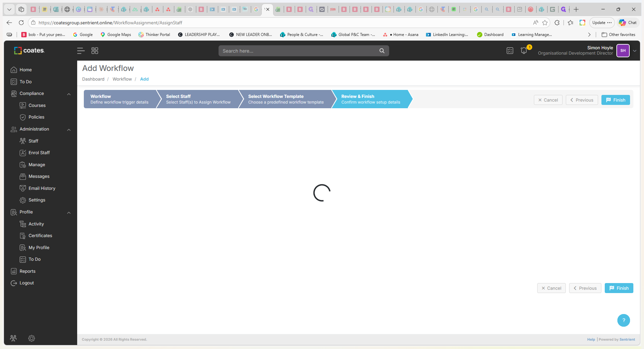Open the top To Do sidebar item
The height and width of the screenshot is (349, 644).
click(26, 82)
